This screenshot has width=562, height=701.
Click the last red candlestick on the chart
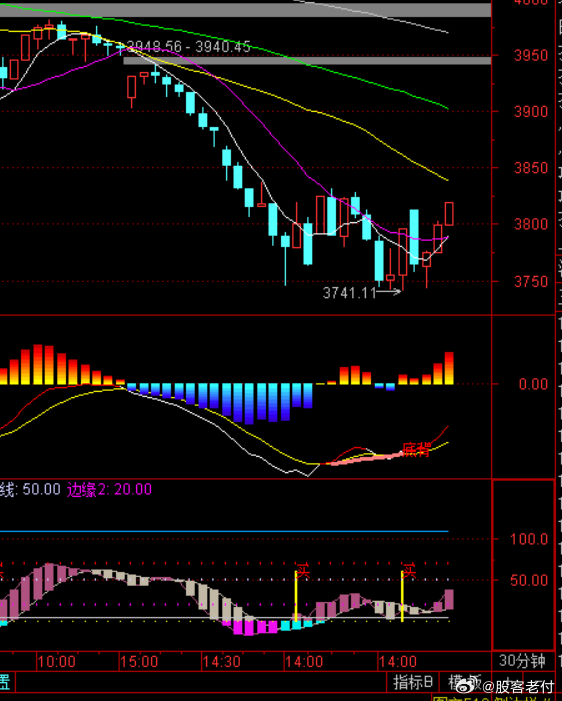[449, 214]
